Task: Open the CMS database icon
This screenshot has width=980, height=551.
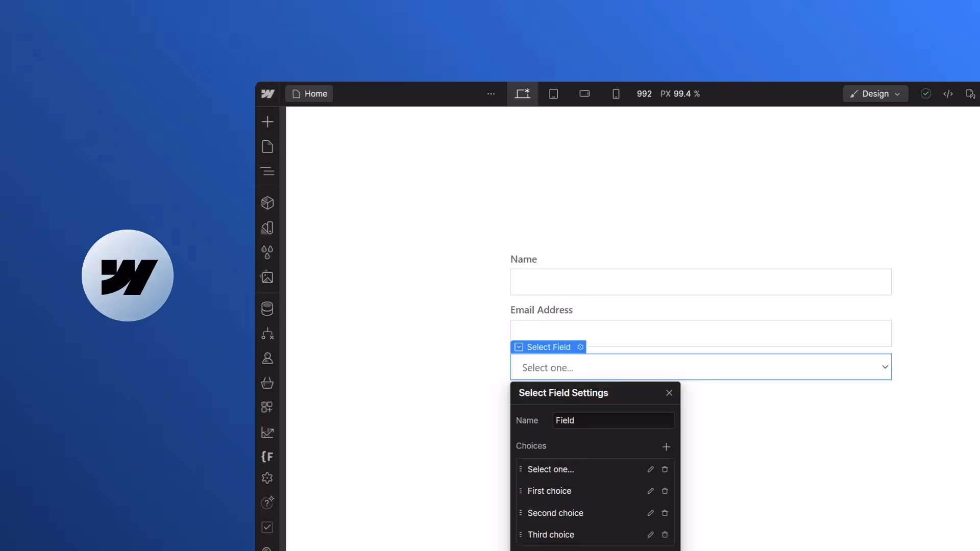Action: [267, 309]
